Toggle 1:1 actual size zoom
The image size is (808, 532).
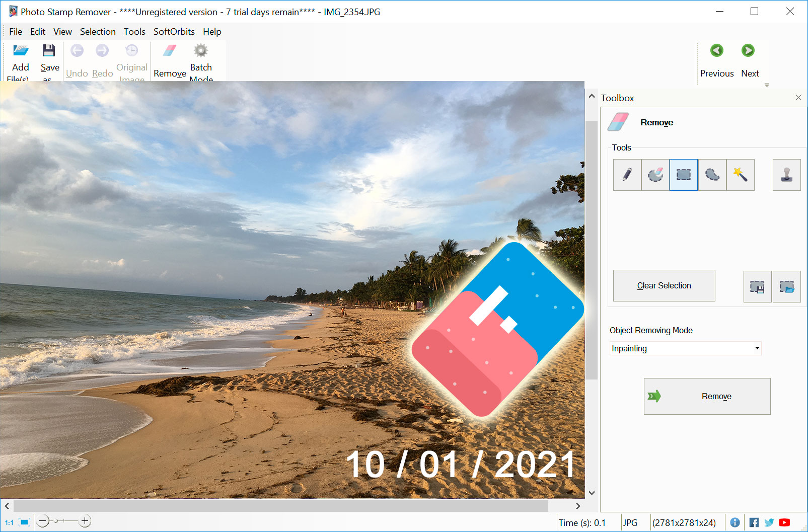click(x=9, y=522)
